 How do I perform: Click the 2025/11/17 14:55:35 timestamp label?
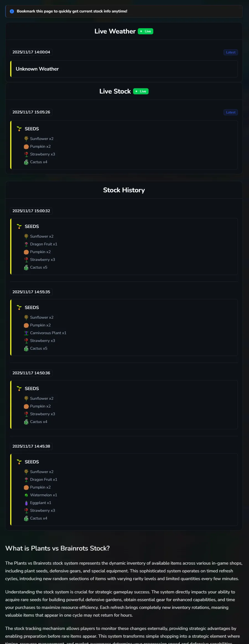(31, 292)
